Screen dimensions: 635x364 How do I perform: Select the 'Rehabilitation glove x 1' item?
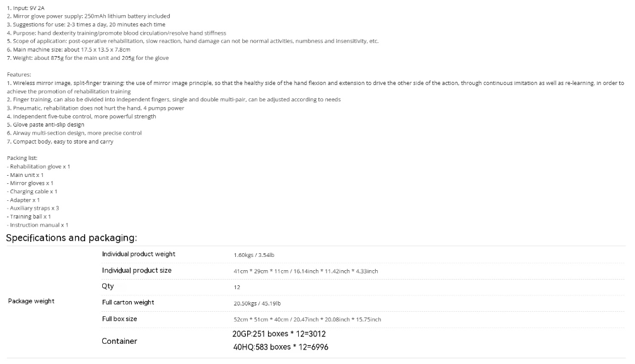[x=38, y=167]
